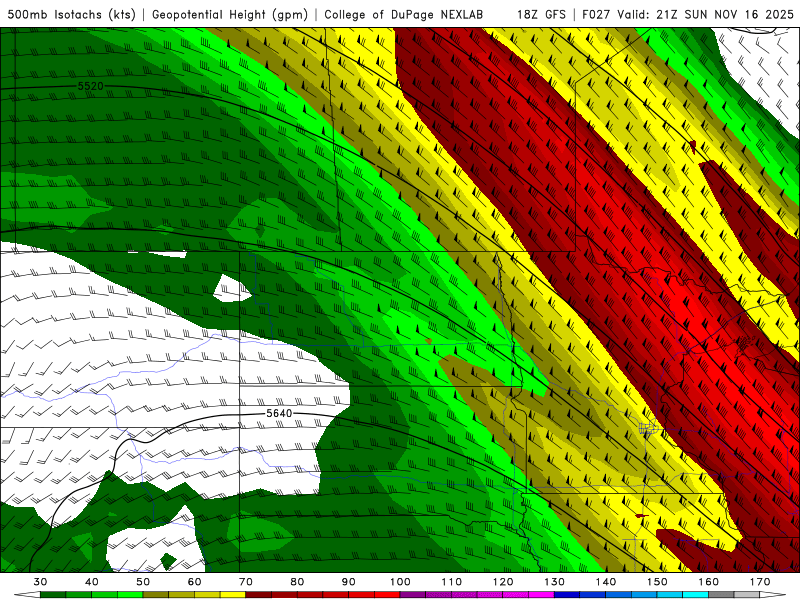Click the cyan 155–160 kt legend swatch
Viewport: 800px width, 600px height.
[695, 595]
